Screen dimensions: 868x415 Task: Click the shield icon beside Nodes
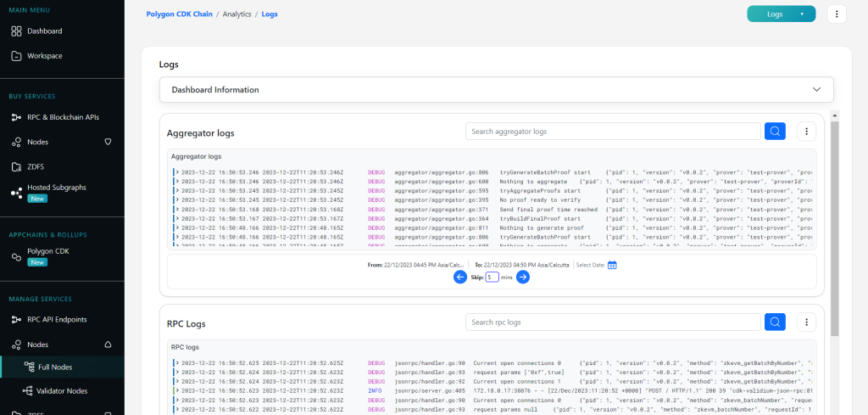(108, 142)
